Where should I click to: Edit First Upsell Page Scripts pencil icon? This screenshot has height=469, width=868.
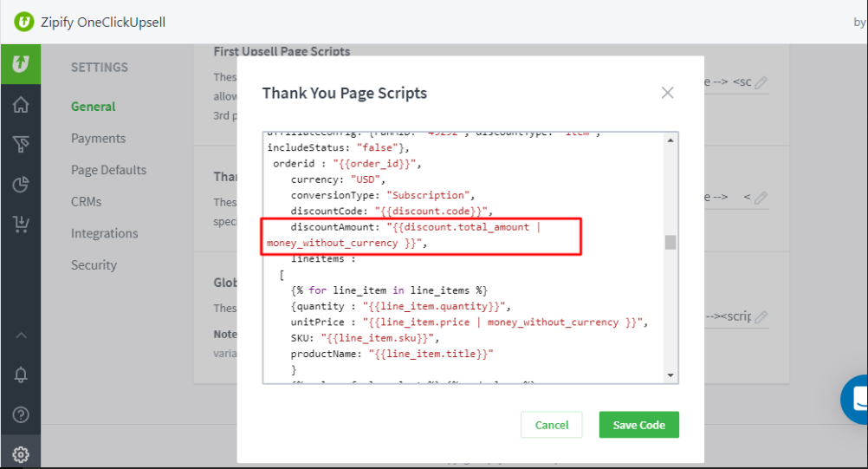tap(761, 82)
